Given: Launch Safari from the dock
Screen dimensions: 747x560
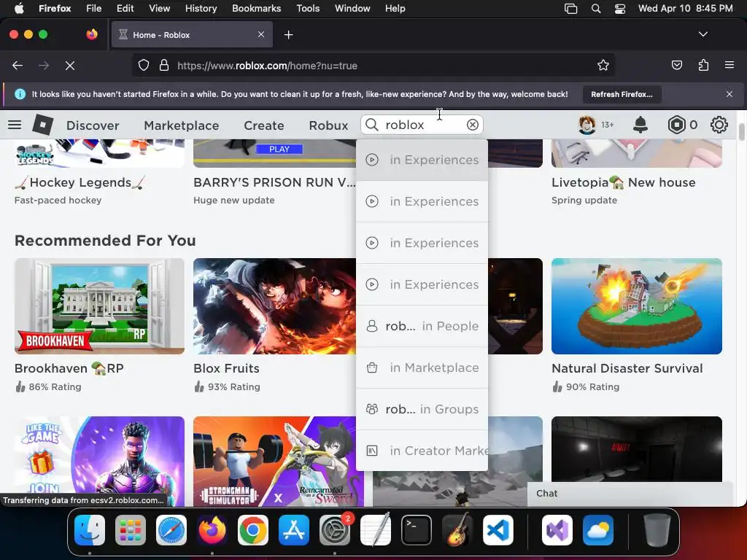Looking at the screenshot, I should pyautogui.click(x=171, y=530).
